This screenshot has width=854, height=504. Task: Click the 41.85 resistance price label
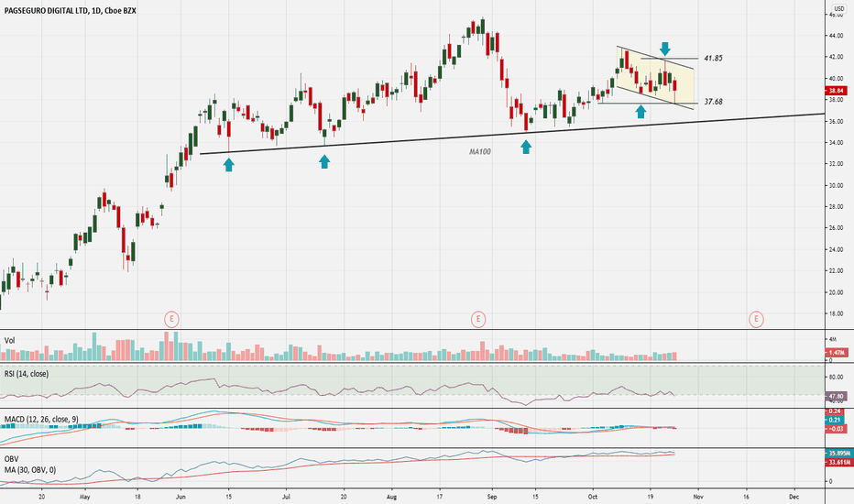tap(713, 59)
